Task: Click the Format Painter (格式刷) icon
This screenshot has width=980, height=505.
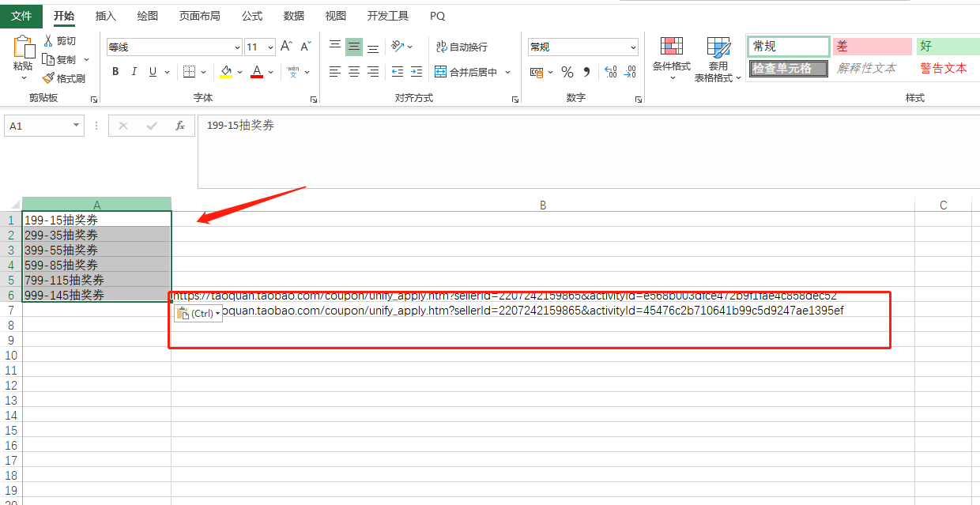Action: click(x=48, y=78)
